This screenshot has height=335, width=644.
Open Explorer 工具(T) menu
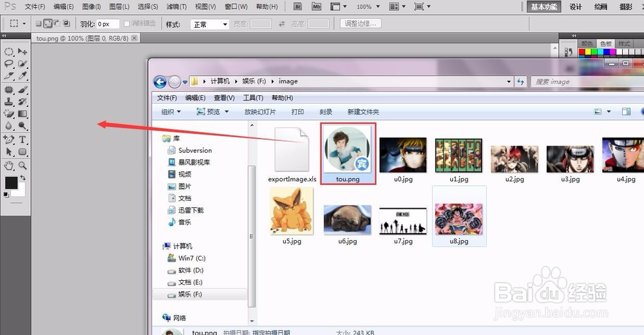[x=253, y=98]
